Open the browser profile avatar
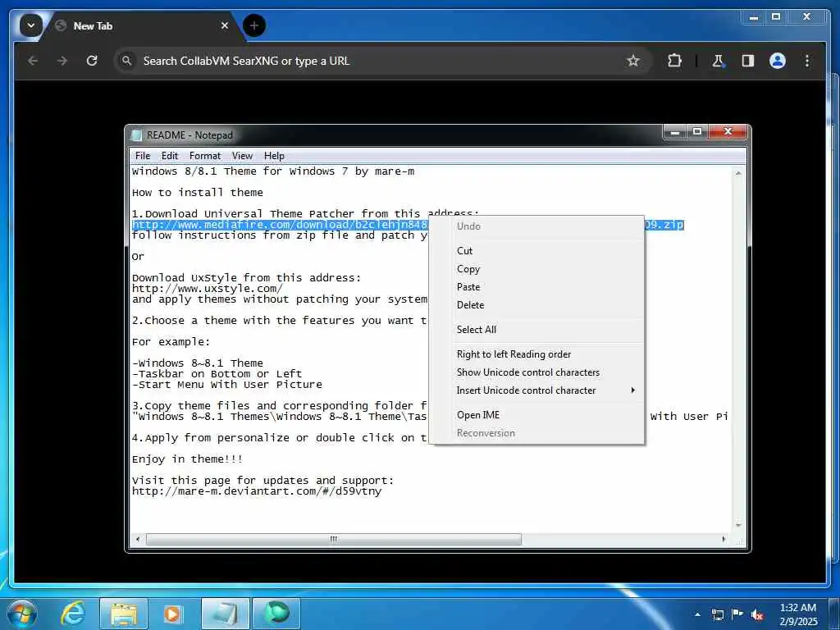Image resolution: width=840 pixels, height=630 pixels. pos(778,61)
